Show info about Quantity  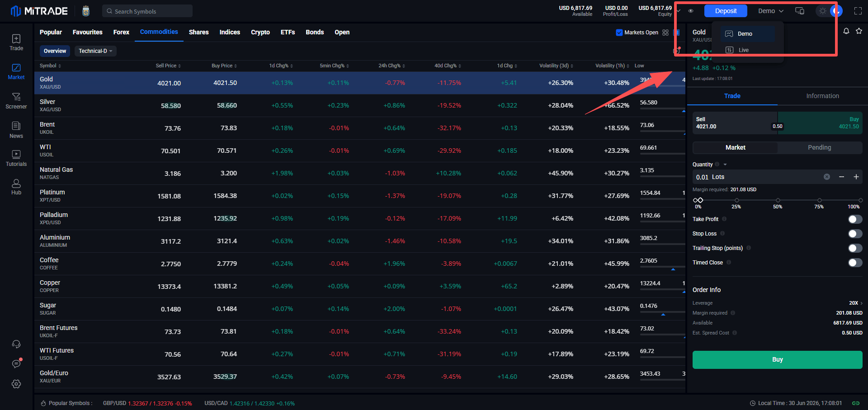(x=717, y=164)
